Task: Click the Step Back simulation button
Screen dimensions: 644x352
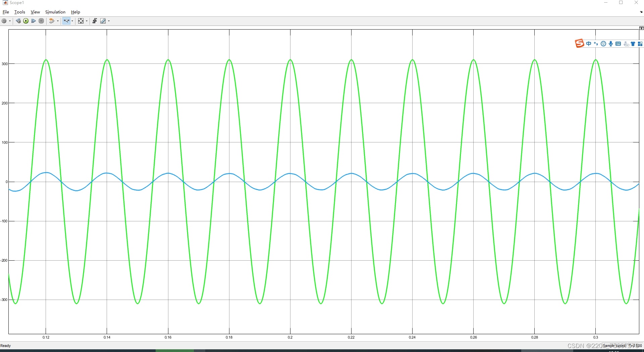Action: (18, 21)
